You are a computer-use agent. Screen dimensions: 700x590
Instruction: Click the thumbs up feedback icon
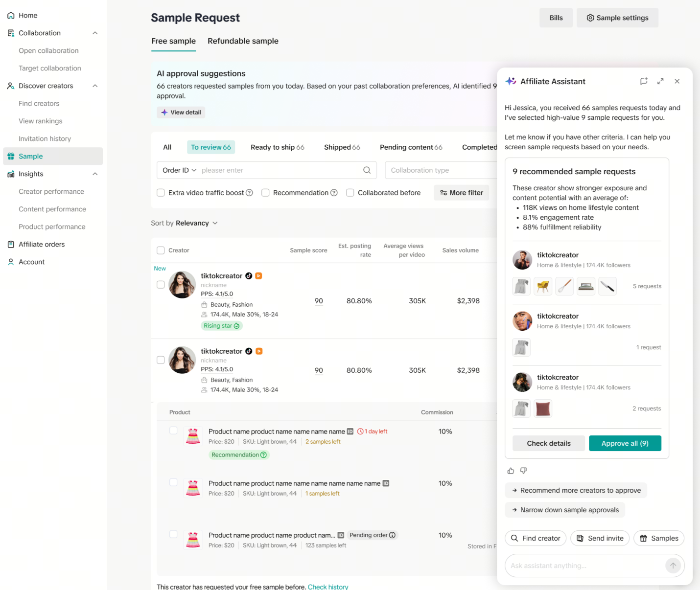pos(511,471)
